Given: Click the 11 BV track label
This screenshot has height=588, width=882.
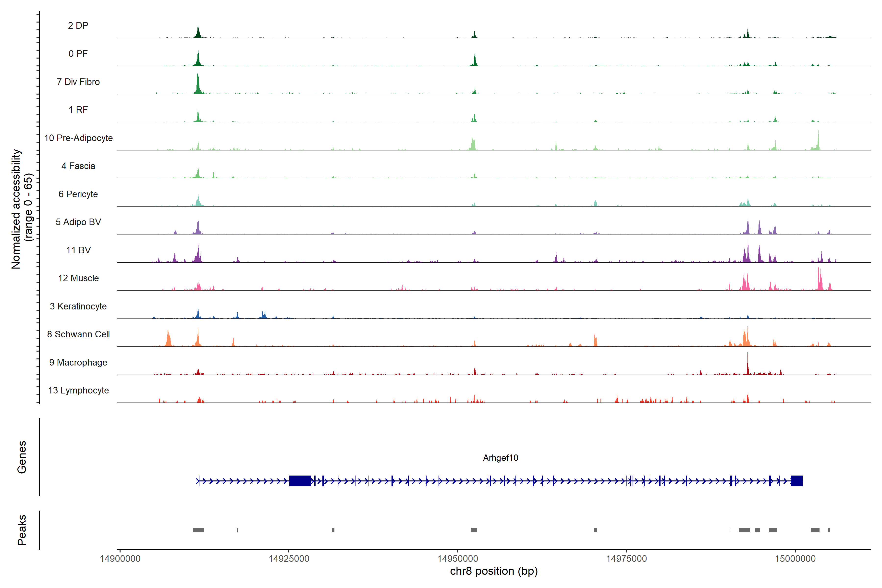Looking at the screenshot, I should click(78, 250).
